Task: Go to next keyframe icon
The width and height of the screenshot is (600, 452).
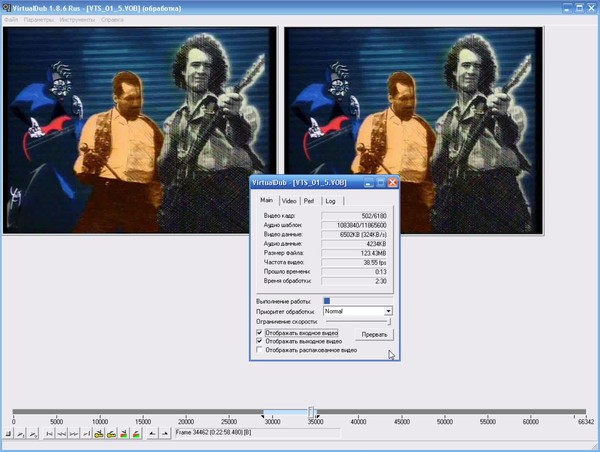Action: pos(111,433)
